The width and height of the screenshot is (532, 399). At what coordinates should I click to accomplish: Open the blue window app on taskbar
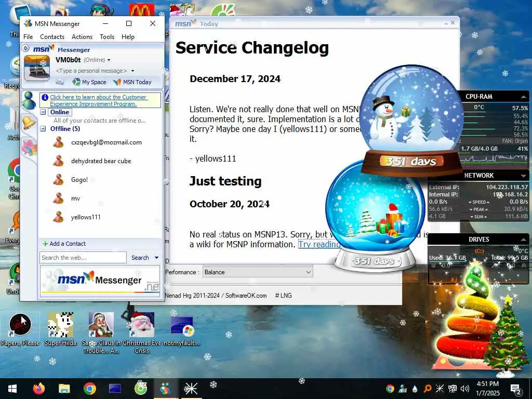115,388
